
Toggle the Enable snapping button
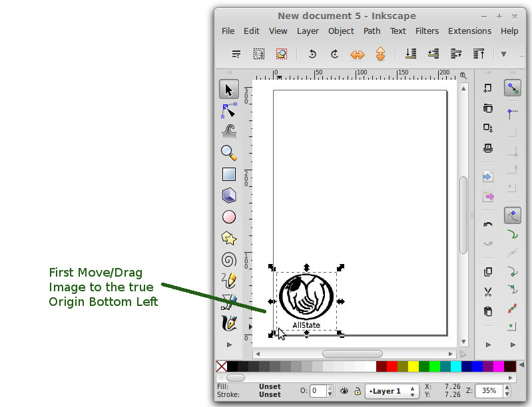513,88
